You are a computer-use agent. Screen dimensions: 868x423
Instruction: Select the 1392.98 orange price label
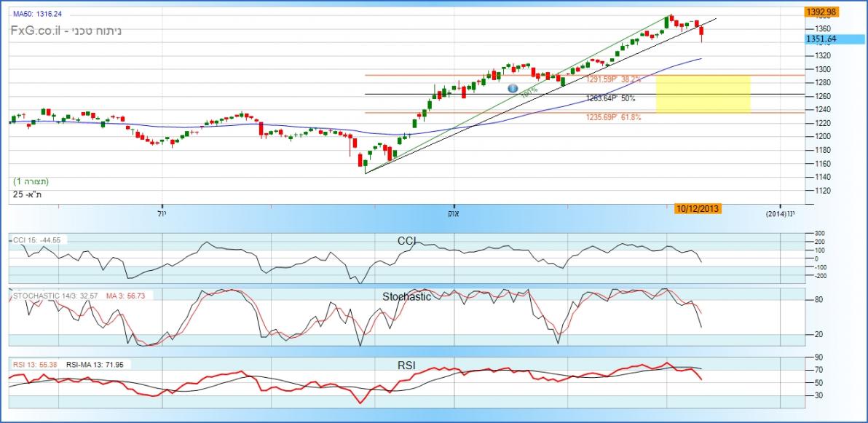[x=822, y=12]
